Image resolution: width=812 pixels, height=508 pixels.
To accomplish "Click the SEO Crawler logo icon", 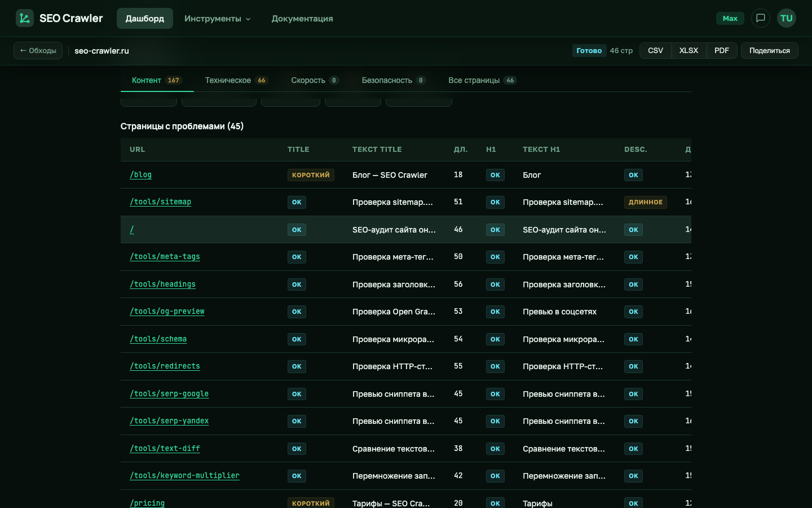I will (x=25, y=18).
